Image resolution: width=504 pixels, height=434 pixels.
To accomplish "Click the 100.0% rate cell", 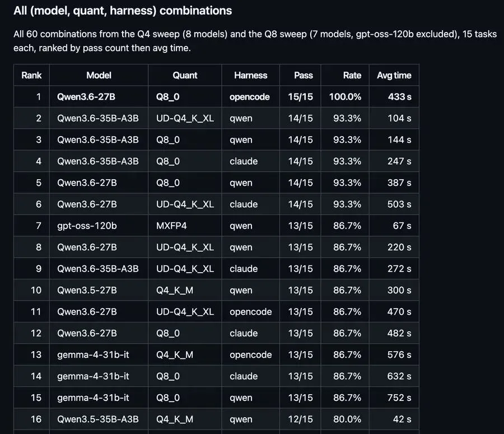I will tap(345, 97).
